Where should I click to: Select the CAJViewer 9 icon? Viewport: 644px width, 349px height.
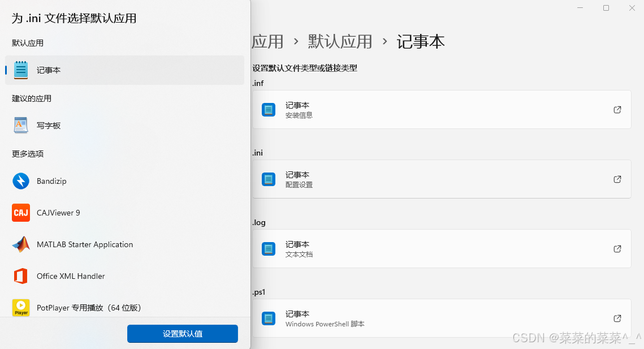(x=21, y=213)
